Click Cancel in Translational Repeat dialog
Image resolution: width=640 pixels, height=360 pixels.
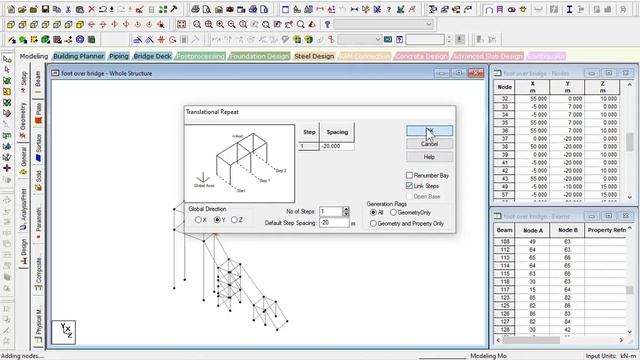pos(429,144)
